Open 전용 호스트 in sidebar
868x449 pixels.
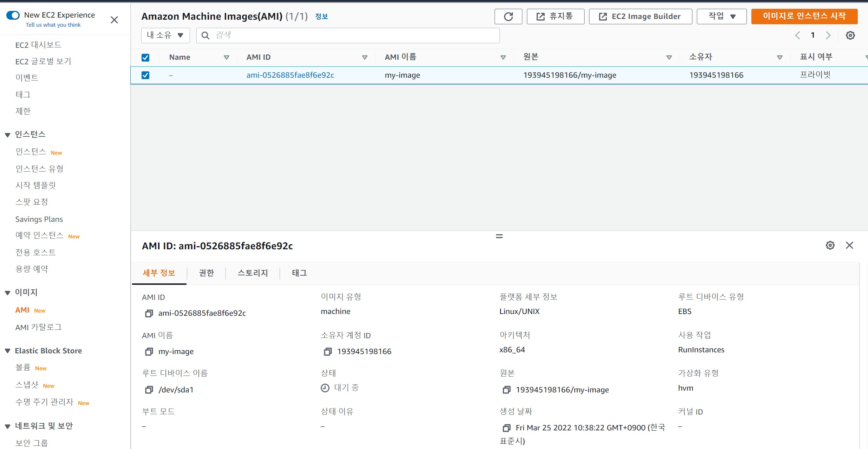click(x=35, y=252)
